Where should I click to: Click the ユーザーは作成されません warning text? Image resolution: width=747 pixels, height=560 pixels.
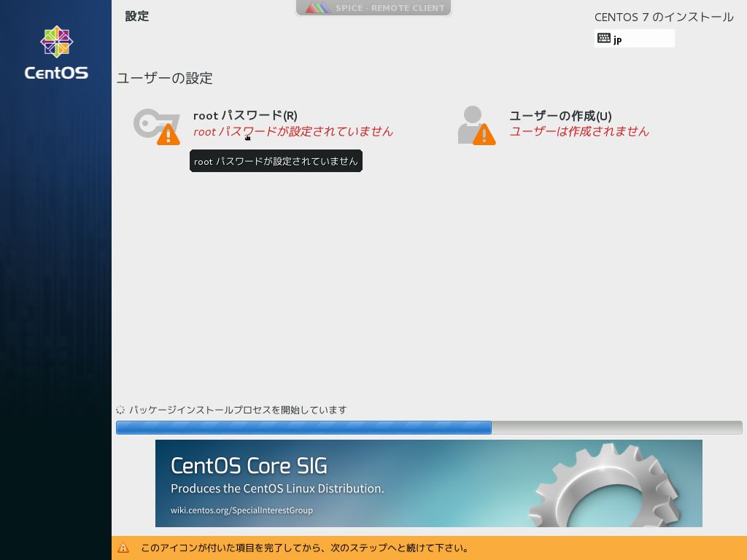579,131
